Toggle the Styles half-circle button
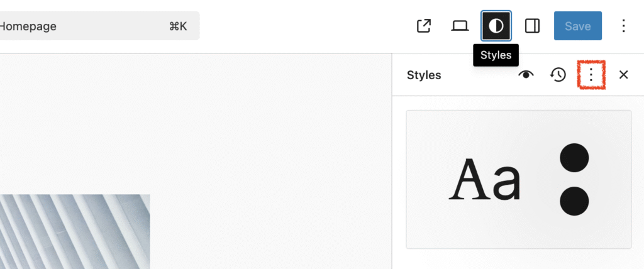The image size is (644, 269). click(496, 26)
